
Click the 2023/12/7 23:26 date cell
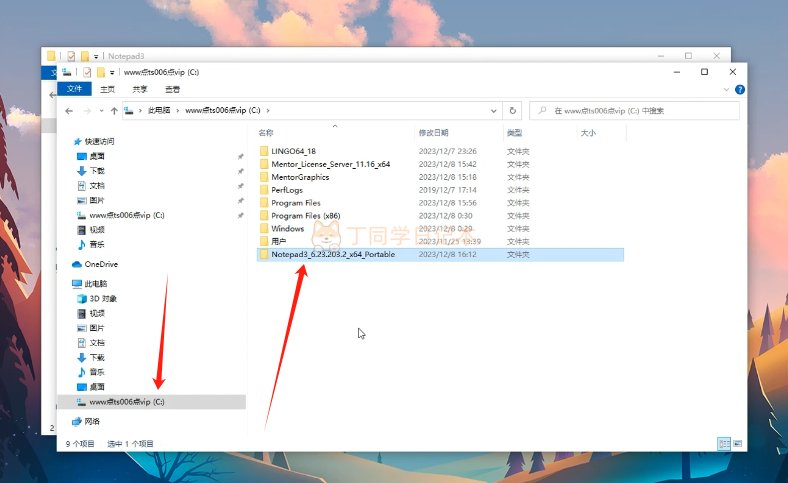[447, 151]
